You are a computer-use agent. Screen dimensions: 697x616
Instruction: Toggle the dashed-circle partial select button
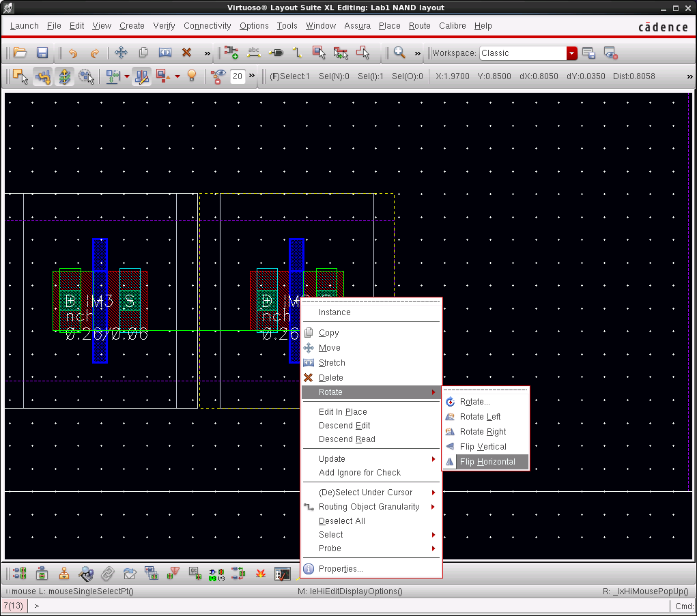[86, 76]
